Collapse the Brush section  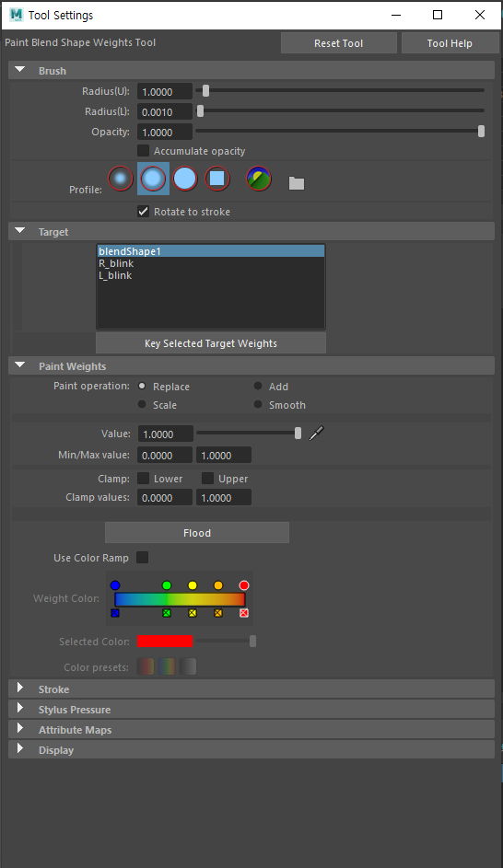(20, 70)
